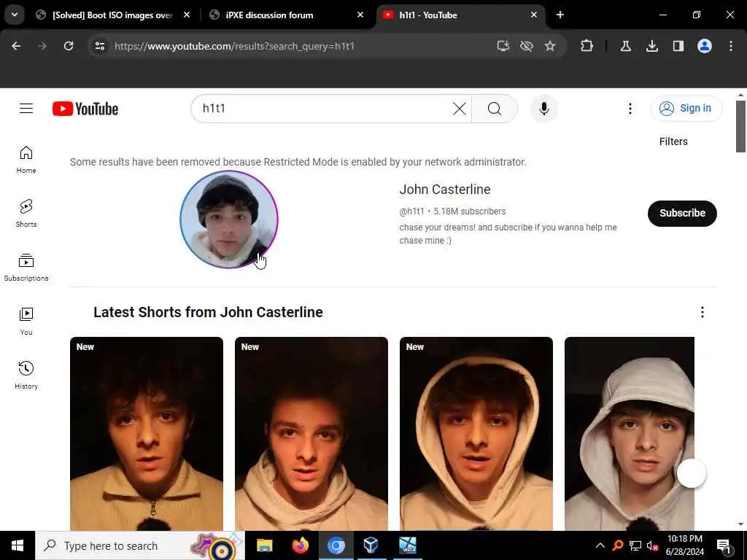Read the channel description about chasing dreams
Viewport: 747px width, 560px height.
[x=508, y=234]
